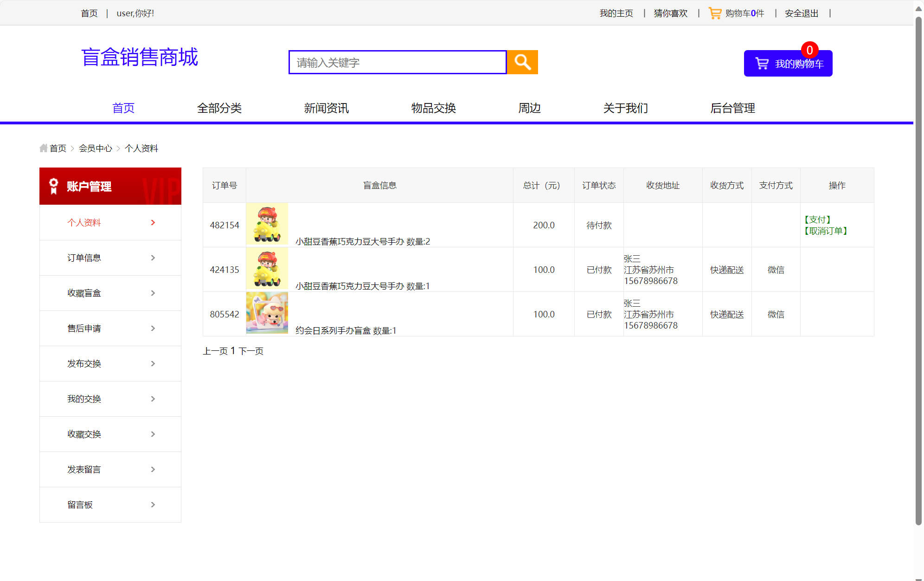Click the thumbnail of order 482154 product
This screenshot has width=924, height=581.
pos(267,225)
